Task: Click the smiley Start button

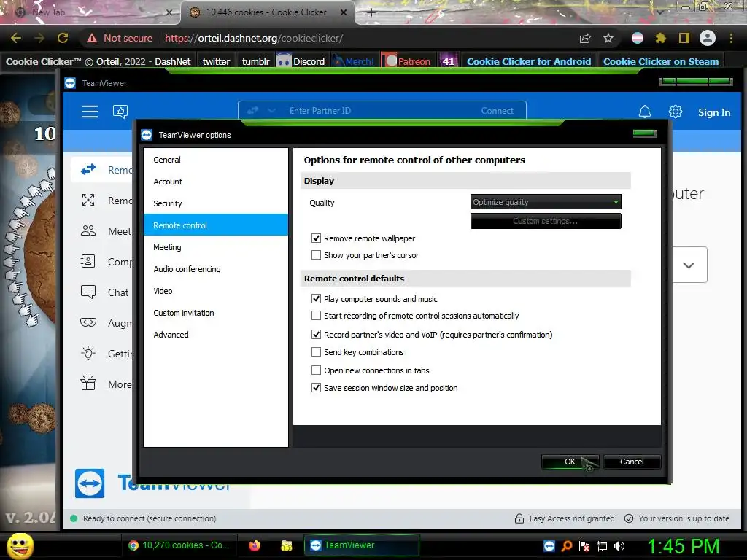Action: (20, 545)
